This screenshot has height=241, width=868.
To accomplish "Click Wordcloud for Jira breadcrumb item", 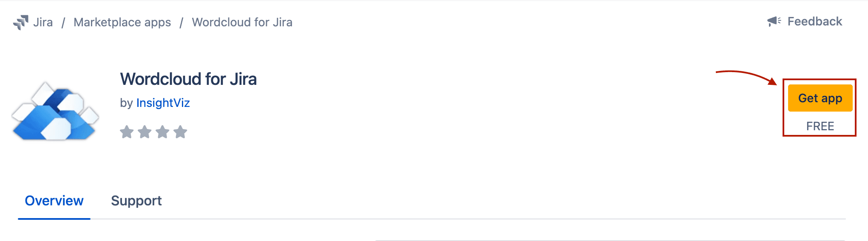I will tap(242, 22).
